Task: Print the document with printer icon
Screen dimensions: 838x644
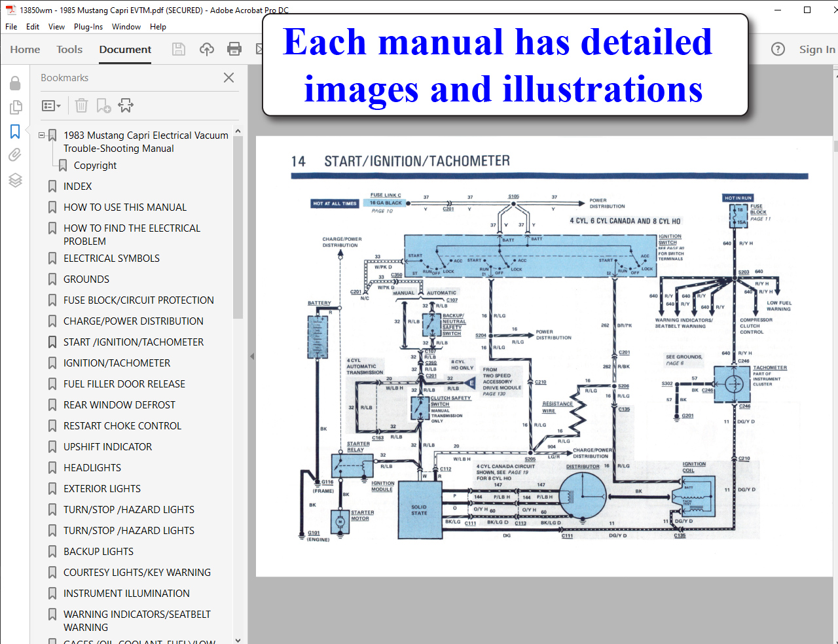Action: 234,49
